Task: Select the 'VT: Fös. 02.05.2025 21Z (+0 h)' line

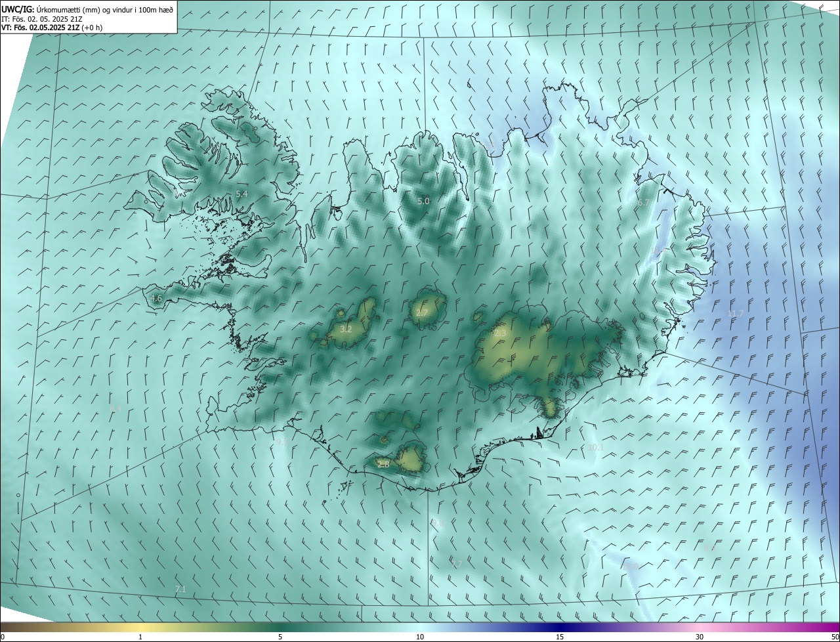Action: pyautogui.click(x=52, y=28)
